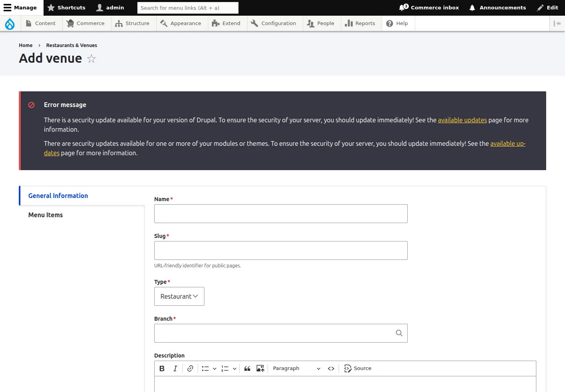Screen dimensions: 565x392
Task: Open the Paragraph heading format dropdown
Action: [x=297, y=368]
